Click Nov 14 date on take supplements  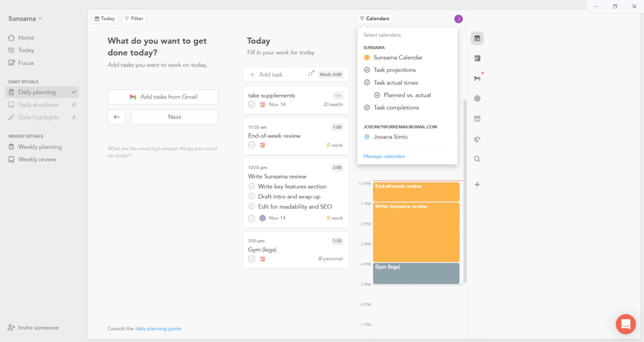pos(277,105)
